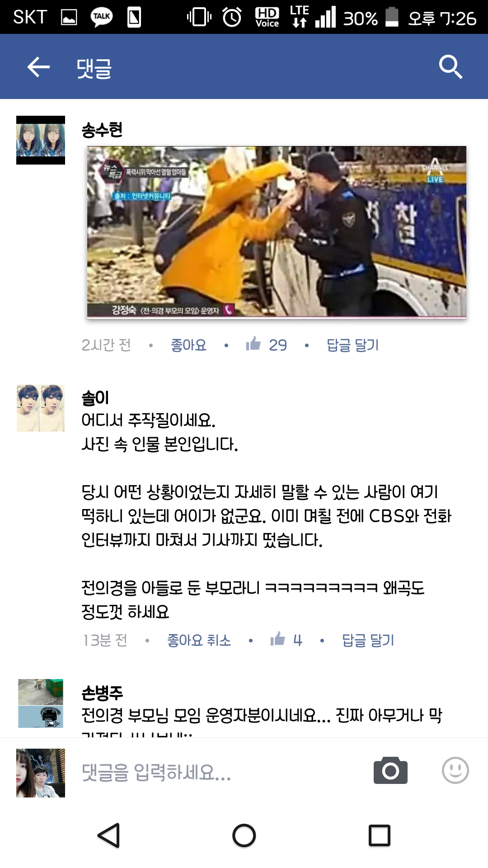
Task: Like 송수현's comment with 좋아요
Action: point(188,345)
